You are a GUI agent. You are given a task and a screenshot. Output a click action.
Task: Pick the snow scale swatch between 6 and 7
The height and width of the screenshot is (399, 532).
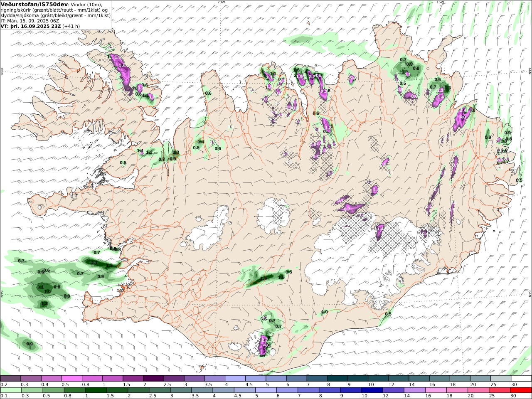pos(296,379)
